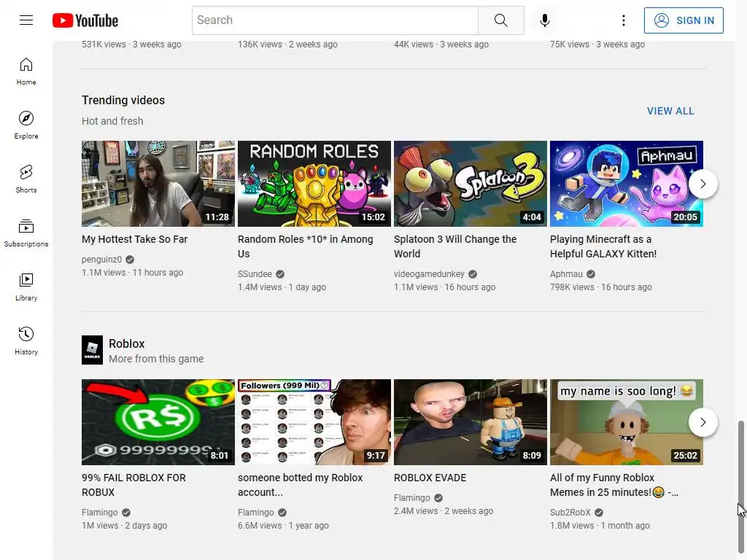Open the hamburger guide menu
The height and width of the screenshot is (560, 747).
coord(26,20)
